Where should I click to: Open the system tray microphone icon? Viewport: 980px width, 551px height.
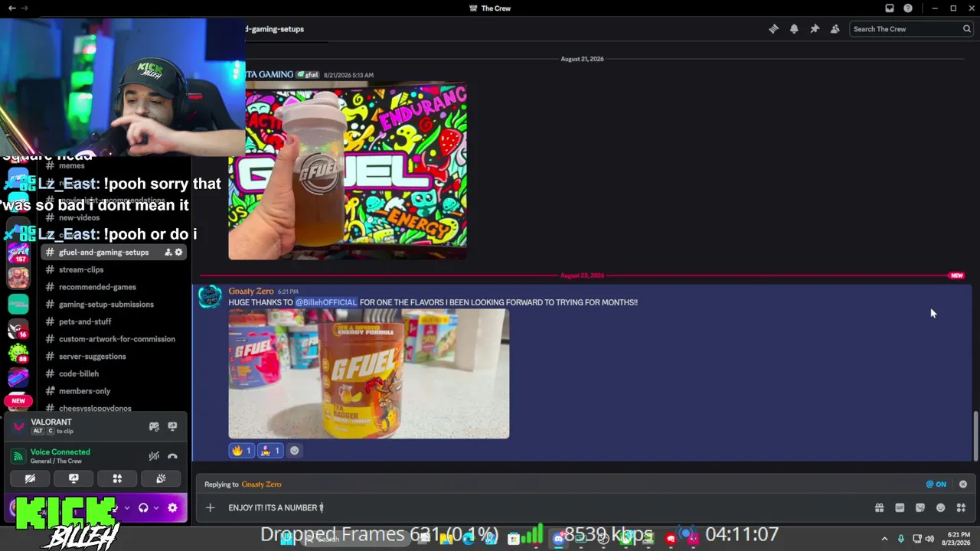(900, 539)
